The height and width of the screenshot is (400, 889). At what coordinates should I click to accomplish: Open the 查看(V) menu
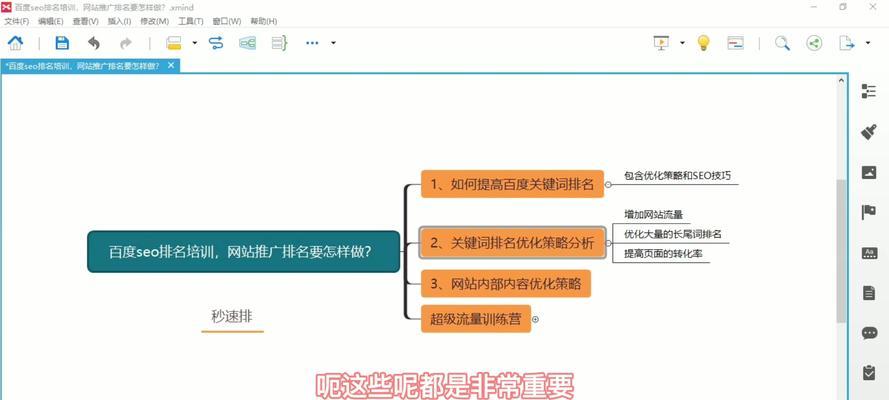tap(85, 21)
